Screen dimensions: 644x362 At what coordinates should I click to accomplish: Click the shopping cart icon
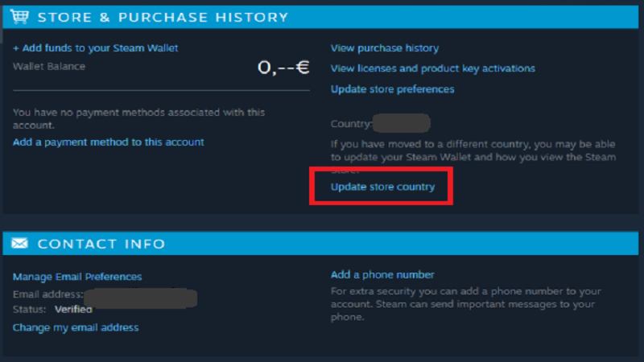tap(19, 17)
